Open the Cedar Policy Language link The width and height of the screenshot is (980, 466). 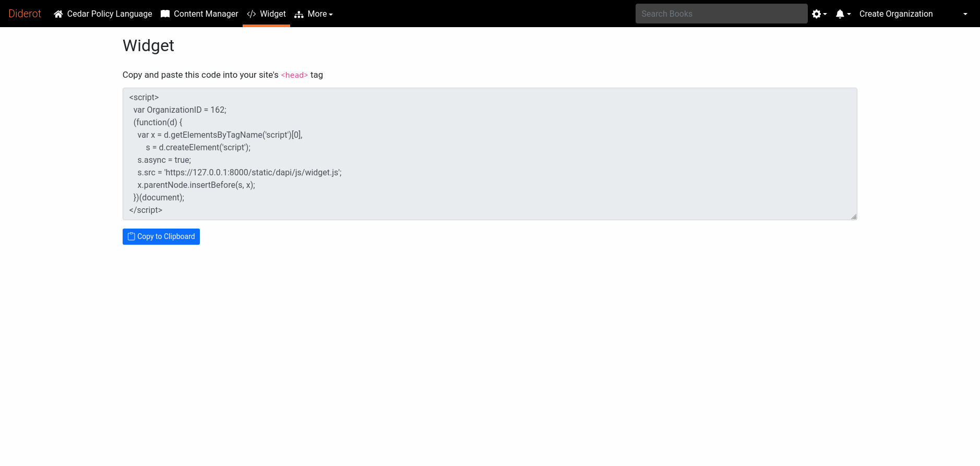coord(103,14)
